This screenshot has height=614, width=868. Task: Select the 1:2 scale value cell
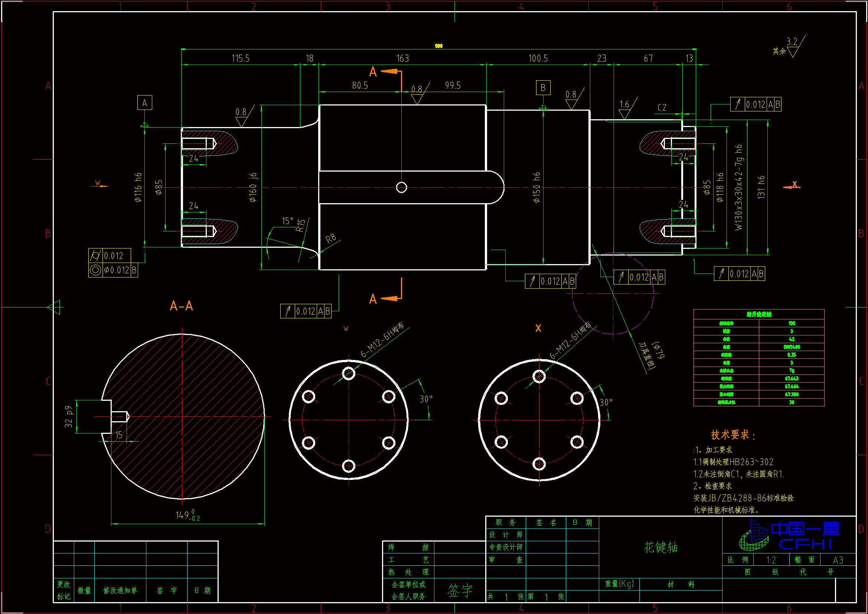tap(771, 559)
